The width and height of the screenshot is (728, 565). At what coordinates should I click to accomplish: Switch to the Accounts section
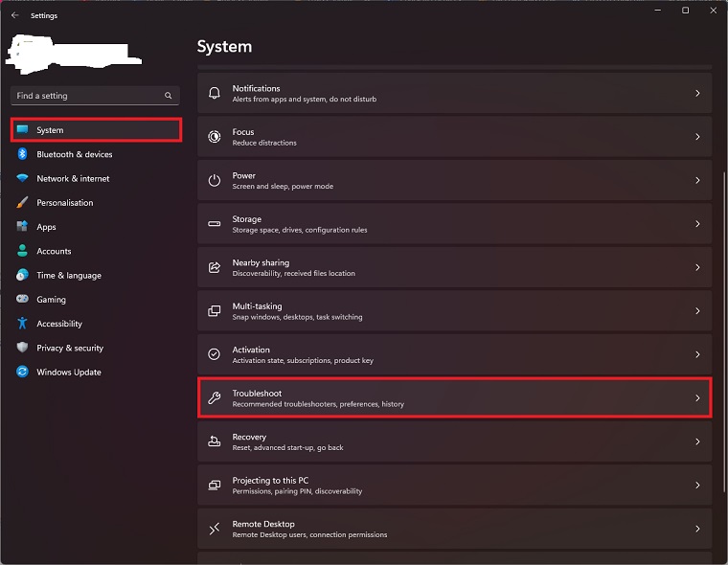[x=54, y=252]
